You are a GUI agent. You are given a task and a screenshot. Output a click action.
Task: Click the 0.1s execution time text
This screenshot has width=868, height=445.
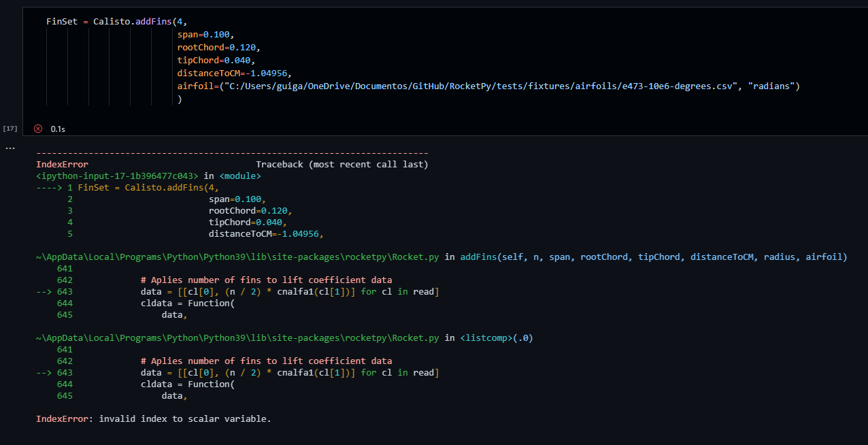[58, 129]
